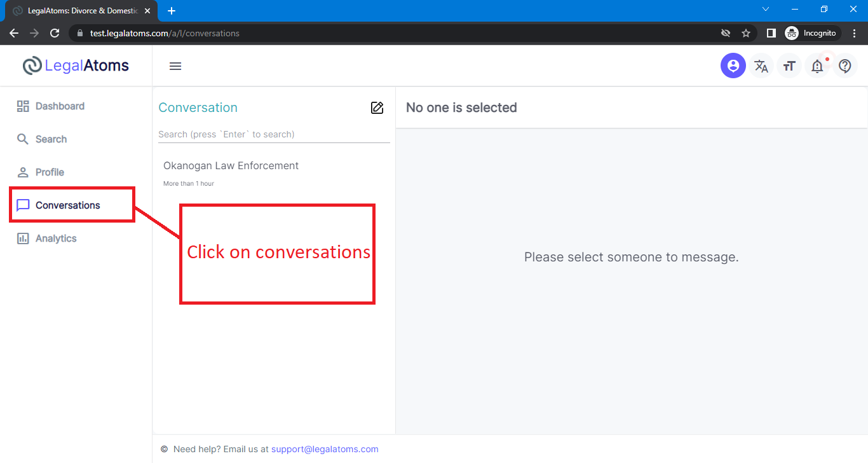
Task: Open Analytics in the sidebar
Action: [x=46, y=238]
